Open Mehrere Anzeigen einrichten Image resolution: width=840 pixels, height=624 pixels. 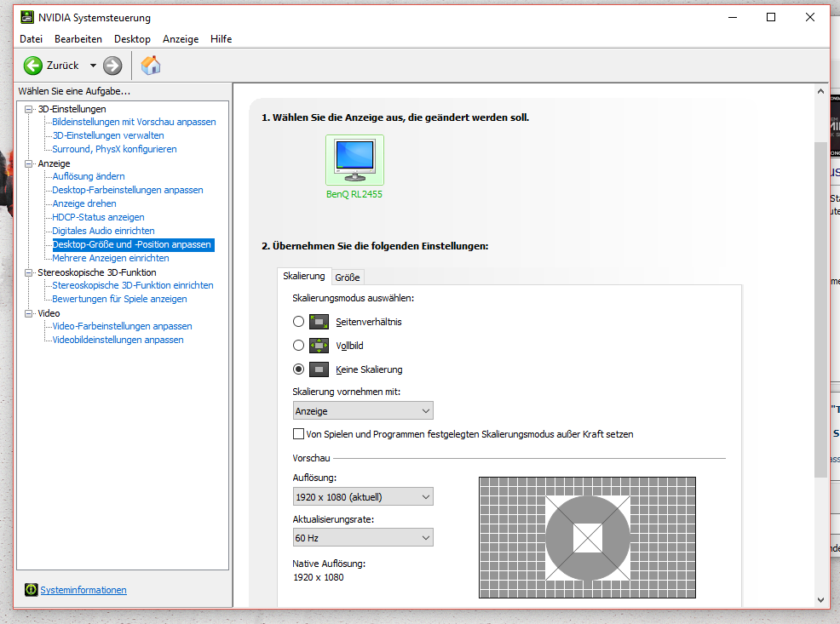click(111, 258)
